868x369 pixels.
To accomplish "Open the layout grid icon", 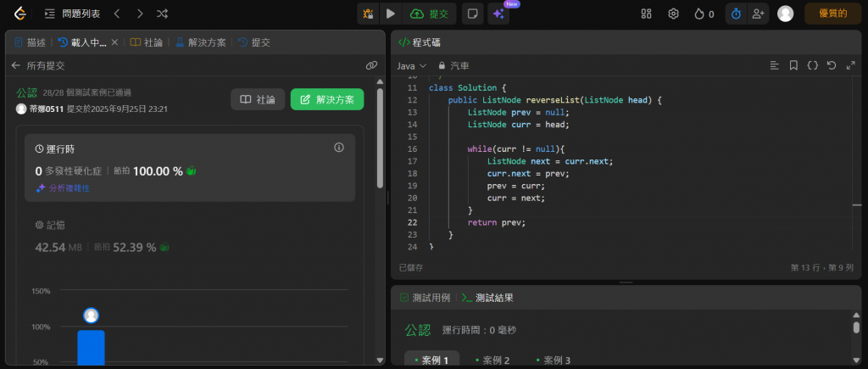I will (x=646, y=14).
